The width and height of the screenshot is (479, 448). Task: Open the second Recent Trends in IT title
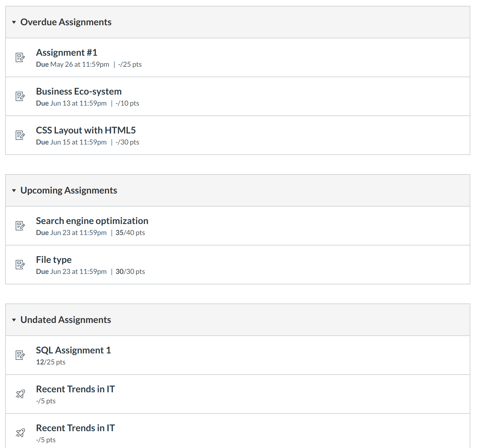pyautogui.click(x=75, y=428)
